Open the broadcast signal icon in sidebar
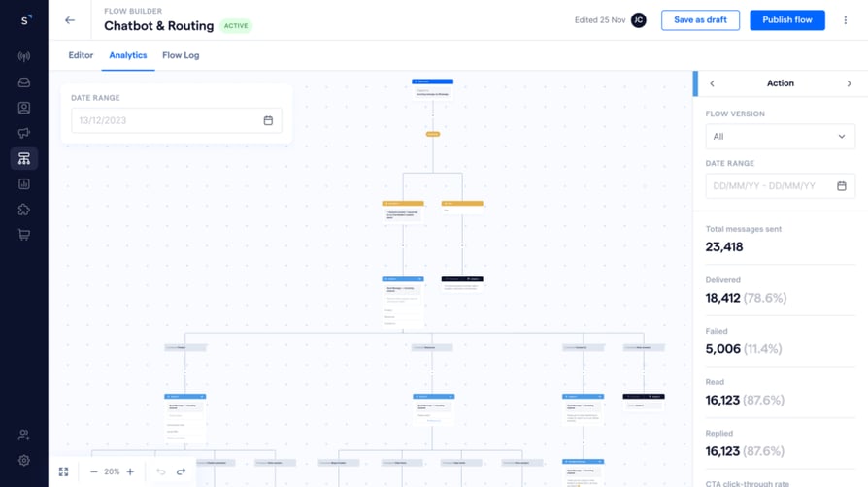 click(x=24, y=56)
